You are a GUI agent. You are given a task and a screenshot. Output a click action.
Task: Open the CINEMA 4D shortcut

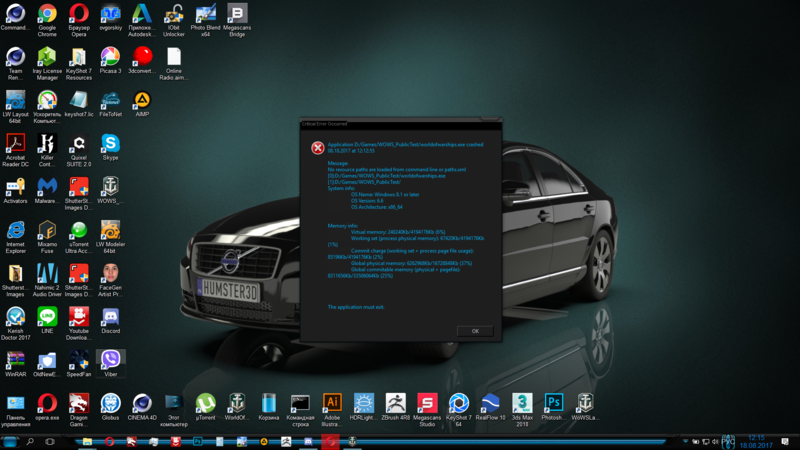(x=142, y=403)
